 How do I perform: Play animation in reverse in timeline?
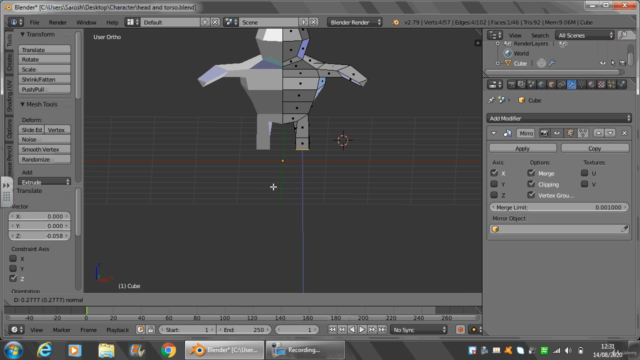click(352, 329)
